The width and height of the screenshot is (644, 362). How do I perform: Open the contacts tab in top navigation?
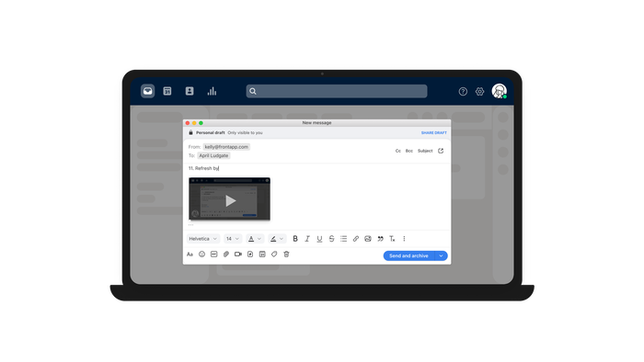point(190,91)
